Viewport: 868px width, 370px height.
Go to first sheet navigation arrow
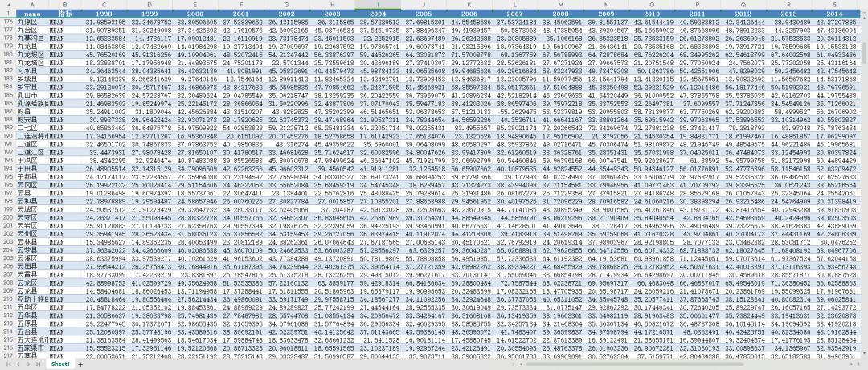(8, 364)
